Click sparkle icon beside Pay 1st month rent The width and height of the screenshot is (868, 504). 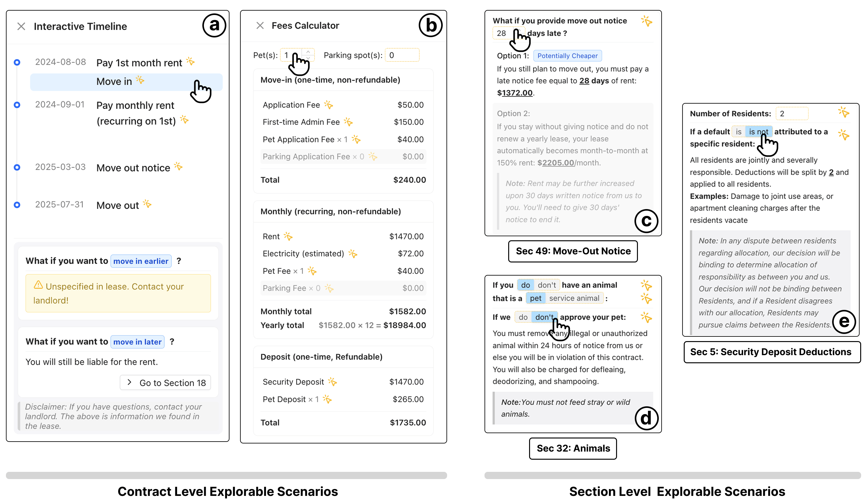tap(190, 62)
